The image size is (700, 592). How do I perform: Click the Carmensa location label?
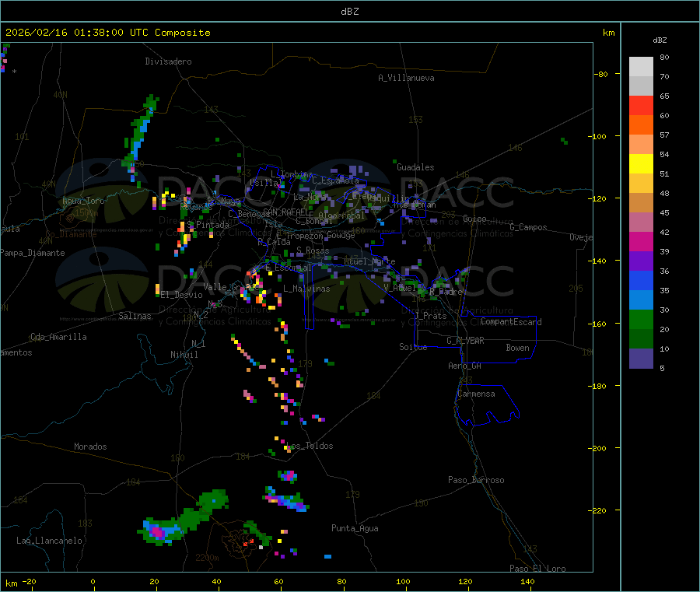[x=476, y=394]
